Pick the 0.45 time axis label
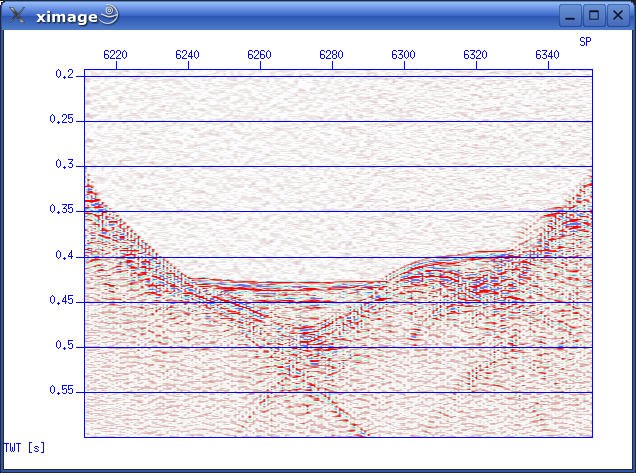This screenshot has height=473, width=636. (x=62, y=300)
